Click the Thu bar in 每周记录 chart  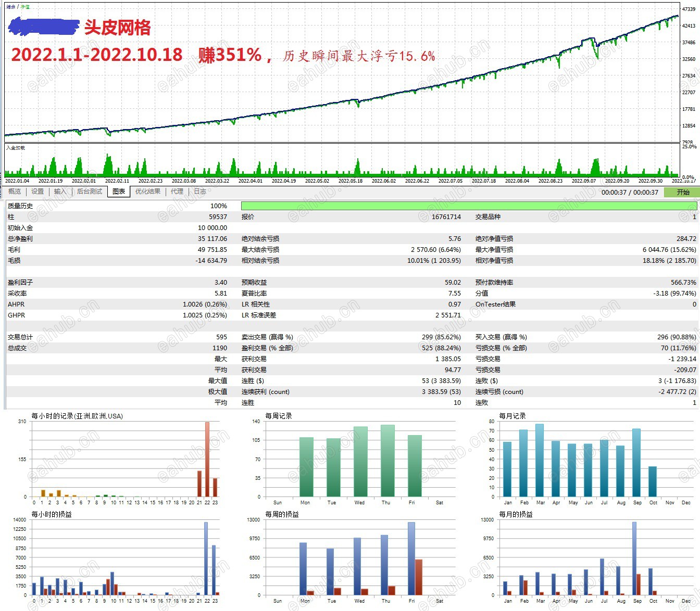(387, 461)
